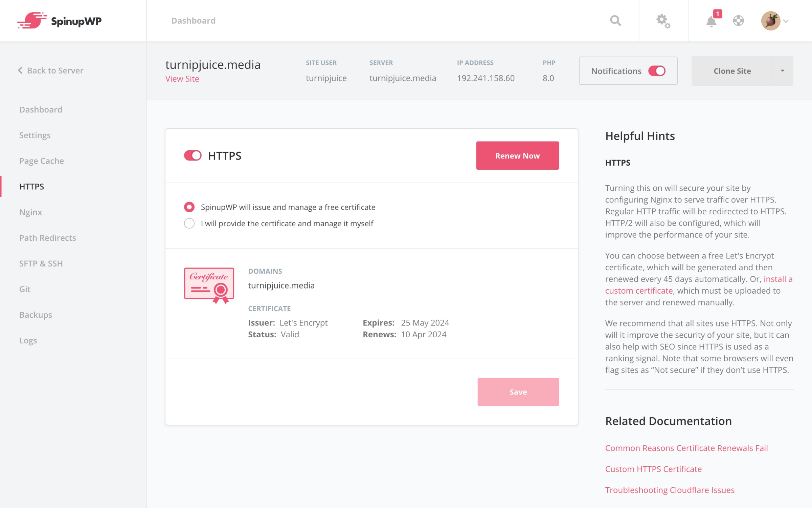812x508 pixels.
Task: Open the Git sidebar item
Action: coord(25,289)
